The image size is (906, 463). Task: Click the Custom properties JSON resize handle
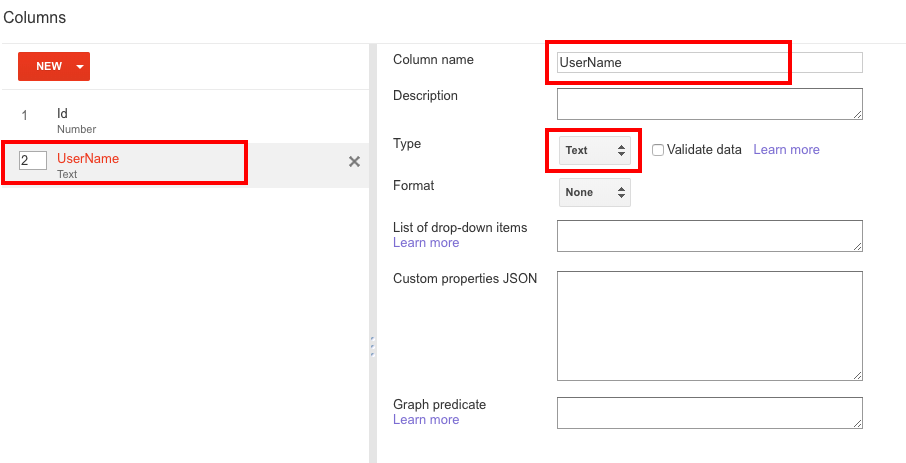[857, 375]
